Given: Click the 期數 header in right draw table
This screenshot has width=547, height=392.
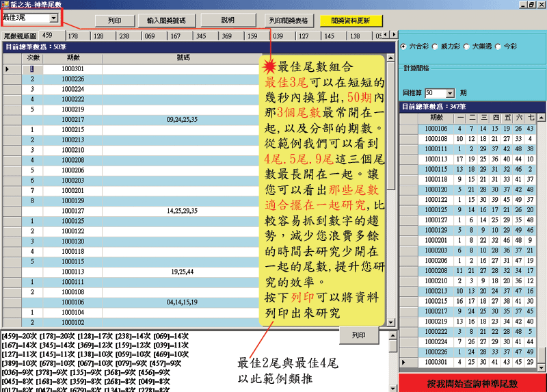Looking at the screenshot, I should click(x=436, y=118).
